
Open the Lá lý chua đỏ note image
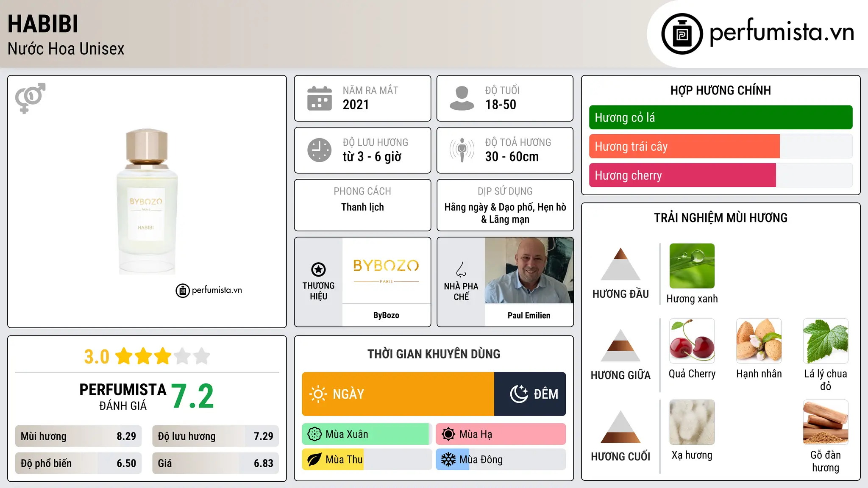(x=826, y=341)
